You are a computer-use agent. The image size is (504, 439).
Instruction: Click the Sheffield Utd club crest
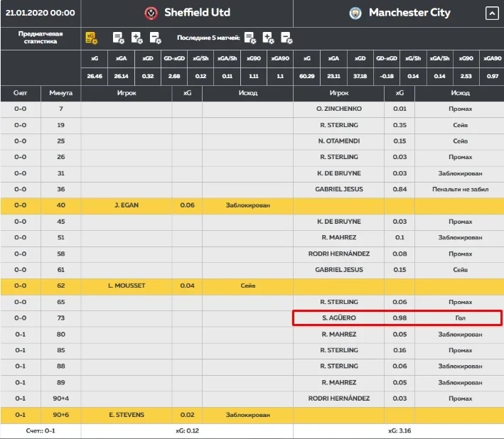151,13
